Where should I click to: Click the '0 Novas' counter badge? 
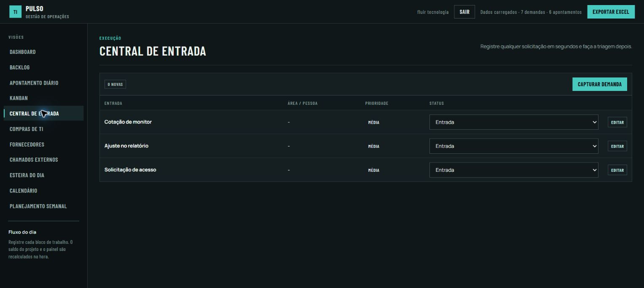[115, 84]
